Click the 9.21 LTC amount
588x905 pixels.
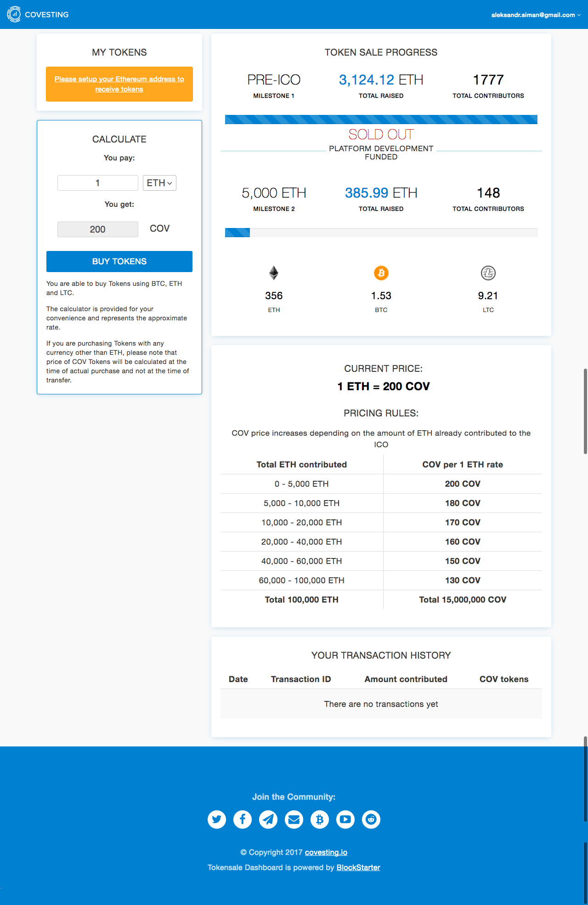pos(488,296)
